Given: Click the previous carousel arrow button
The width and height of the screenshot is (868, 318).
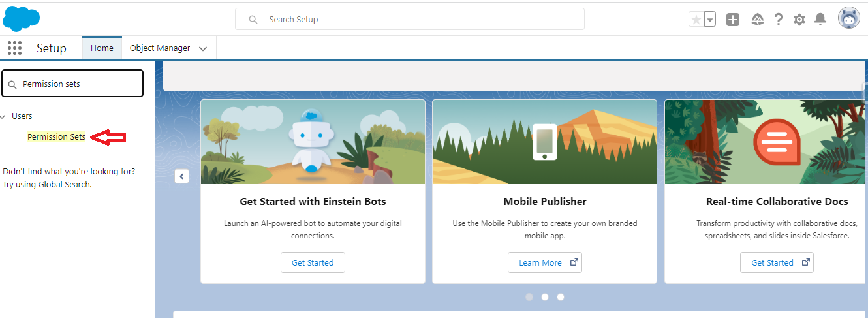Looking at the screenshot, I should [x=181, y=176].
